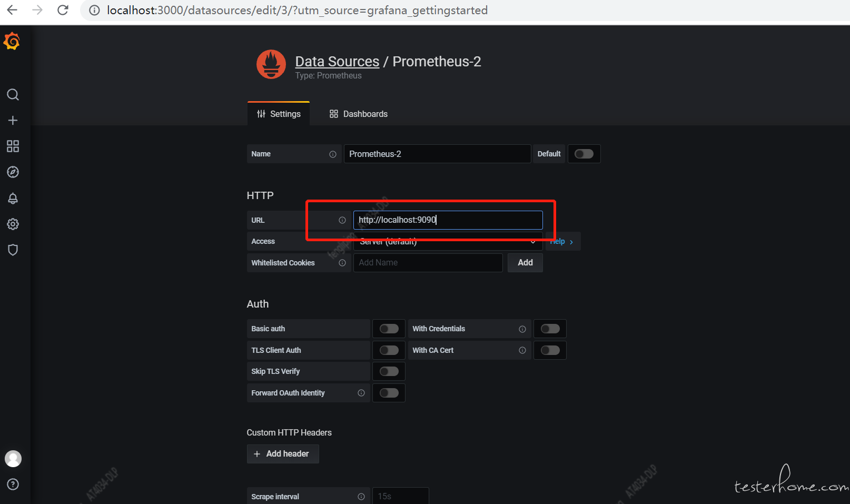The height and width of the screenshot is (504, 850).
Task: Click the info icon next to Name
Action: (333, 154)
